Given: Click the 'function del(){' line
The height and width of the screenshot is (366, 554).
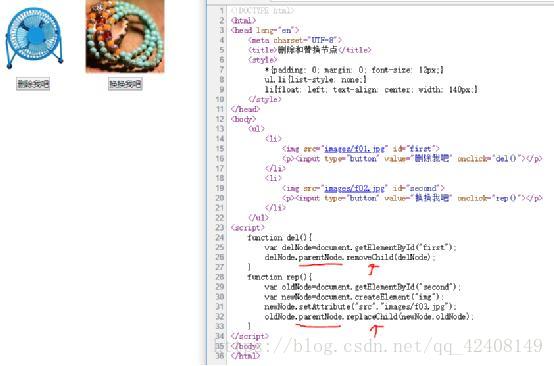Looking at the screenshot, I should pyautogui.click(x=280, y=237).
